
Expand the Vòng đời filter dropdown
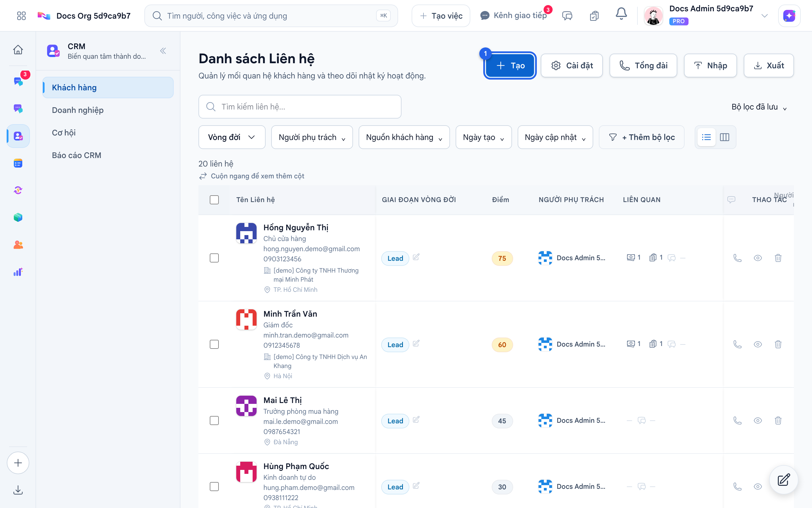pos(232,137)
